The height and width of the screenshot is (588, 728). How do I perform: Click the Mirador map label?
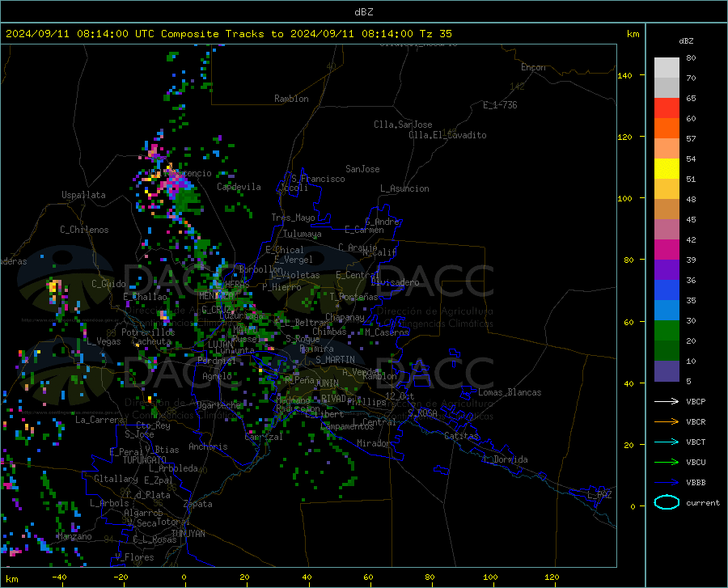click(x=373, y=443)
